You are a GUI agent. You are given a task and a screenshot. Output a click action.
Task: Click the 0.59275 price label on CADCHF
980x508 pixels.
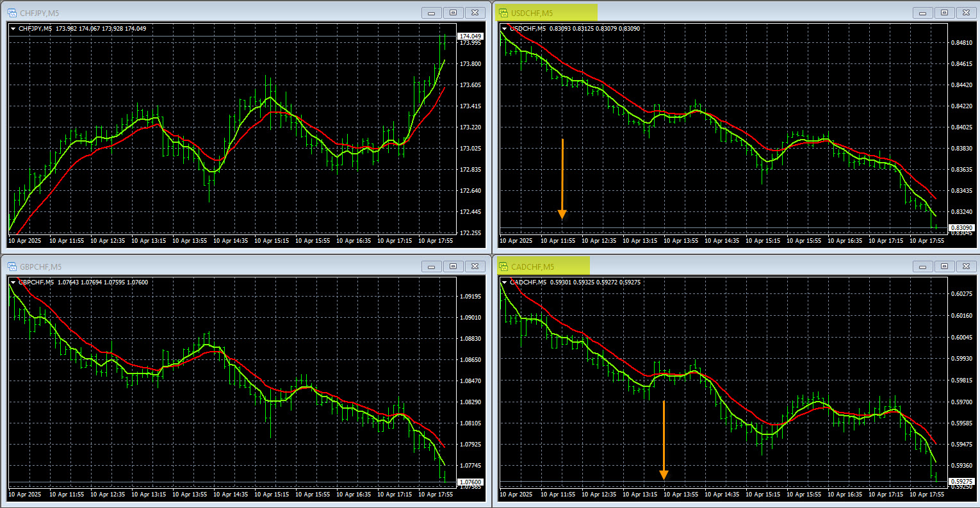[x=961, y=482]
